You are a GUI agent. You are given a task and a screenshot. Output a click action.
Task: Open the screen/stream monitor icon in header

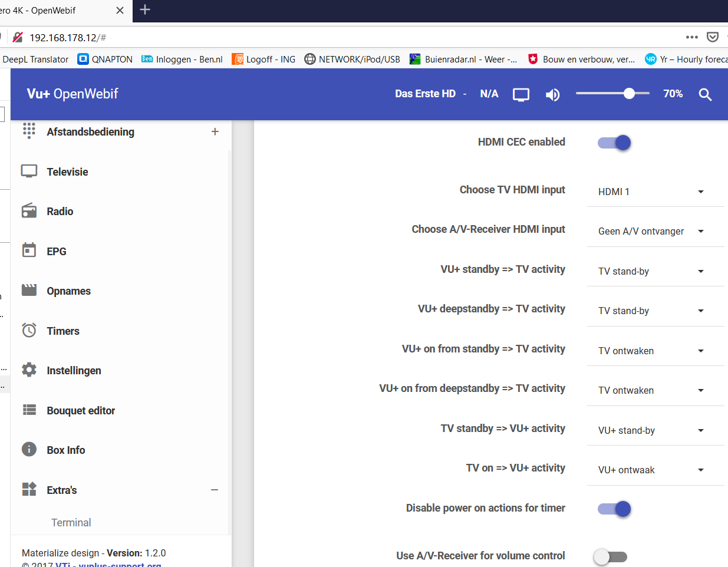521,95
